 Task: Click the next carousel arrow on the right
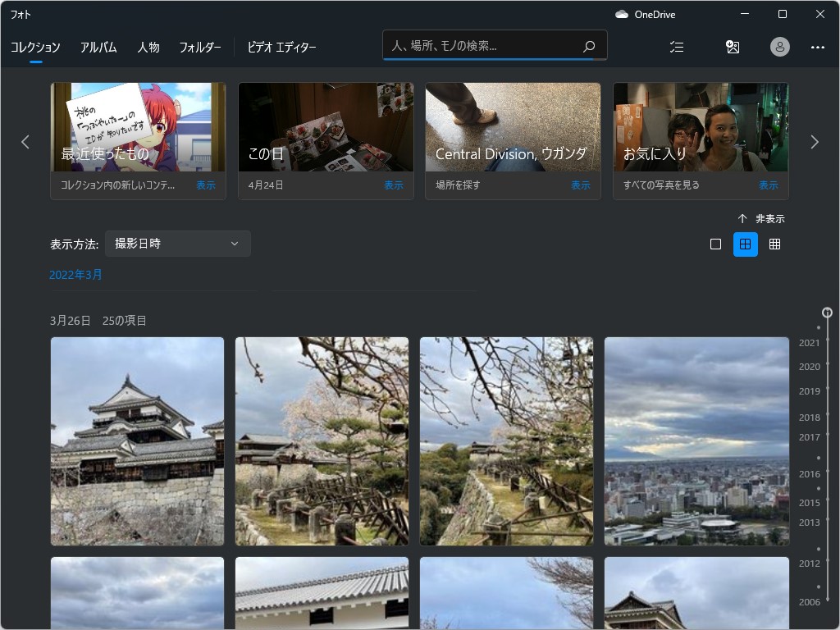pos(815,141)
